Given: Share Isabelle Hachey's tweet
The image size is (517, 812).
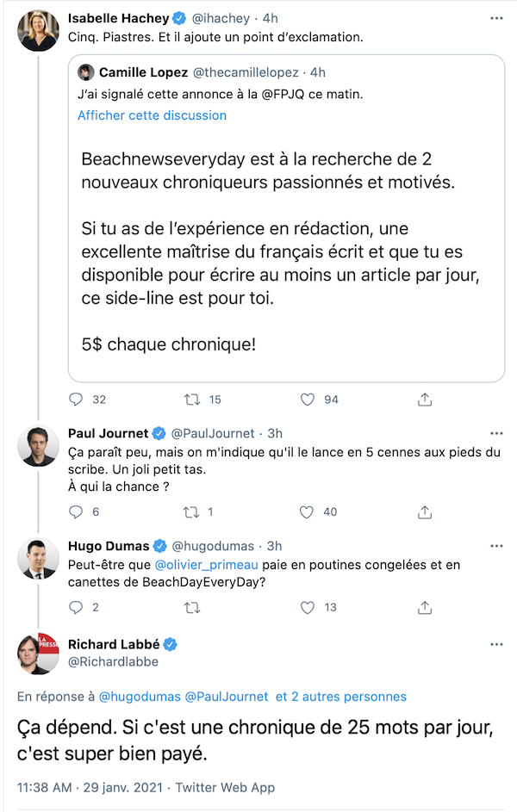Looking at the screenshot, I should (424, 400).
